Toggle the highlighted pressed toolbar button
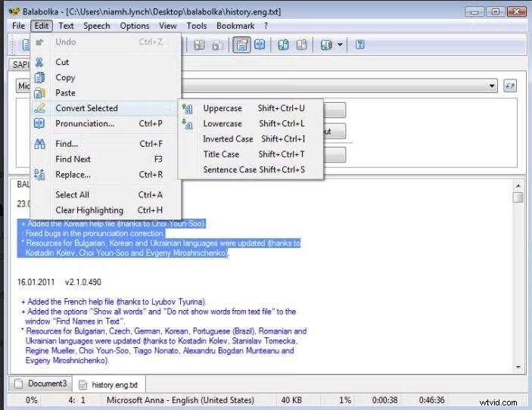Screen dimensions: 532x410 (241, 45)
